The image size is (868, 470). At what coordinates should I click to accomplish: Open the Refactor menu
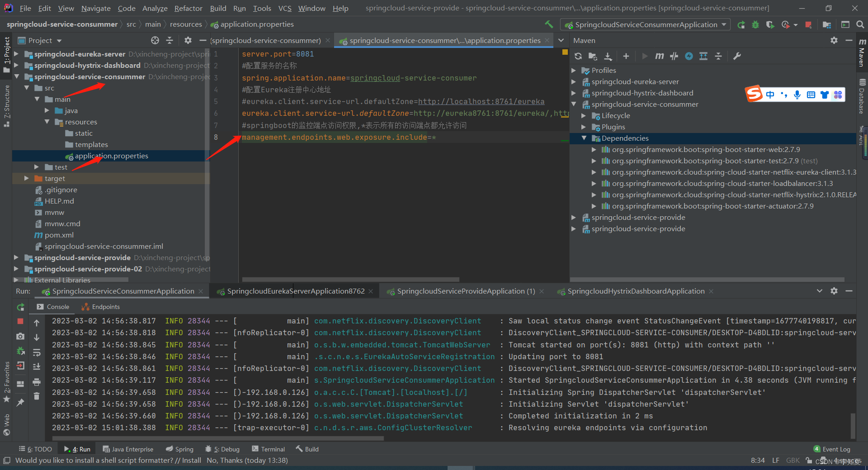(188, 8)
